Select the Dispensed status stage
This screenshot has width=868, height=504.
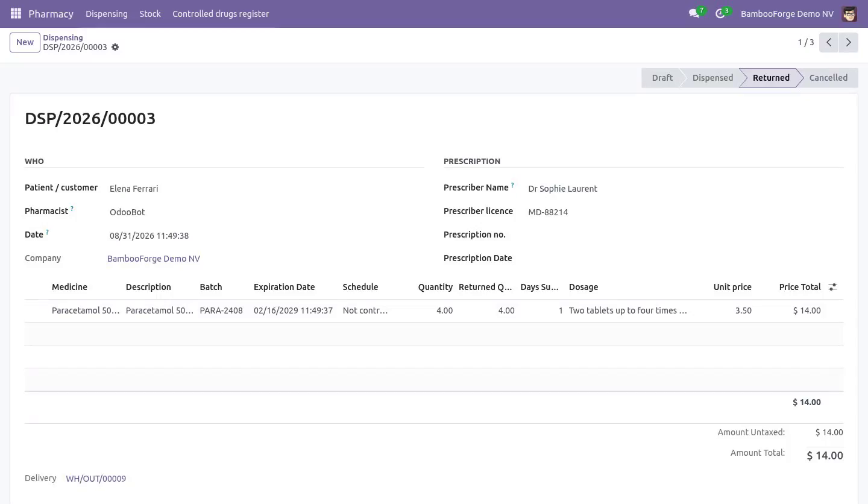(x=712, y=78)
